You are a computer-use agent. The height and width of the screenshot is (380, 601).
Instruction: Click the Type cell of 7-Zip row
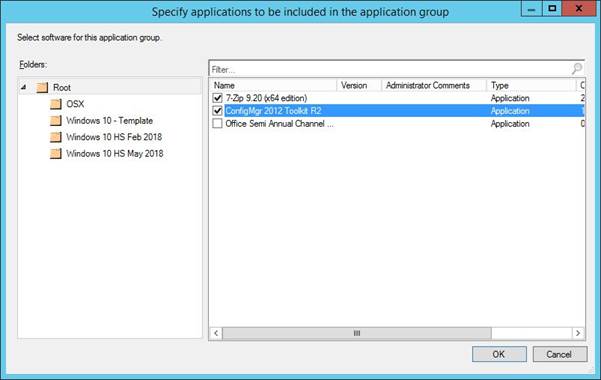click(510, 98)
